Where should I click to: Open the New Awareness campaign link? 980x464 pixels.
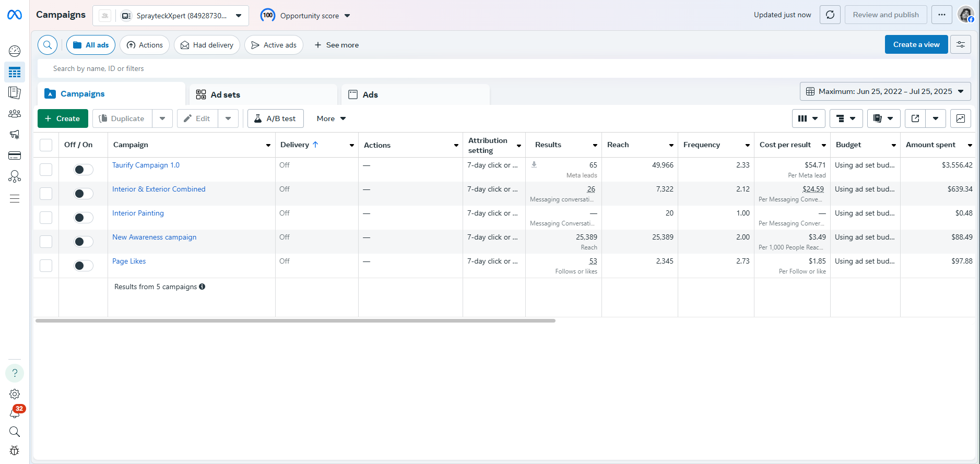155,237
